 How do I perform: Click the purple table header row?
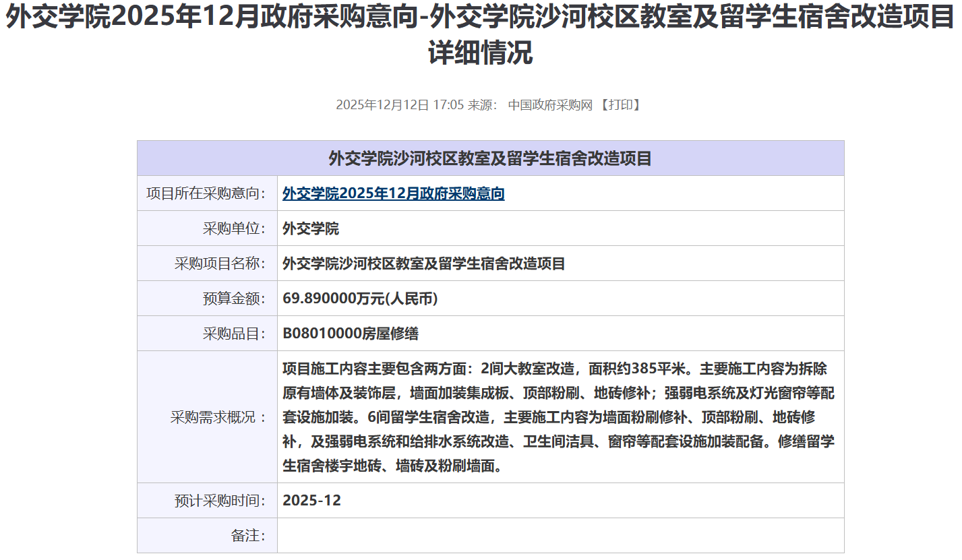point(490,158)
